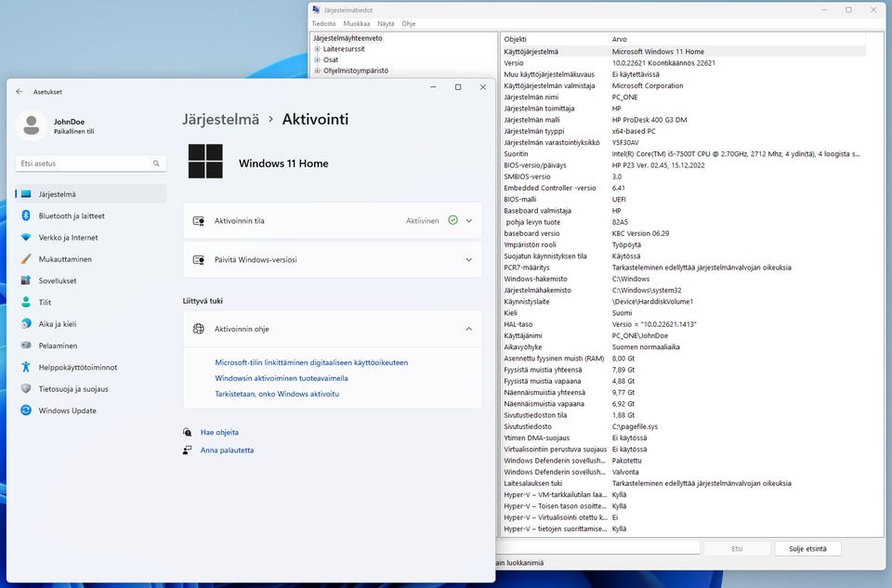This screenshot has height=588, width=892.
Task: Click the Aktivoinnin tila row icon
Action: pyautogui.click(x=199, y=221)
